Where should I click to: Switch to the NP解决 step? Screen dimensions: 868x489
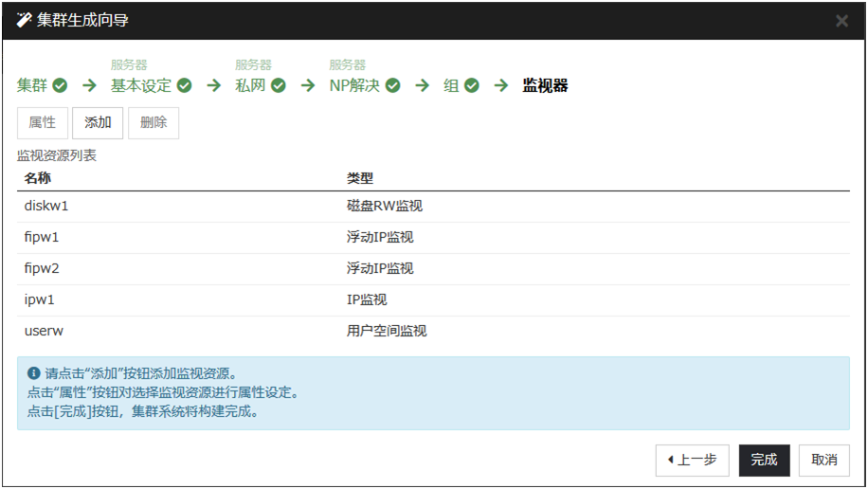coord(354,86)
